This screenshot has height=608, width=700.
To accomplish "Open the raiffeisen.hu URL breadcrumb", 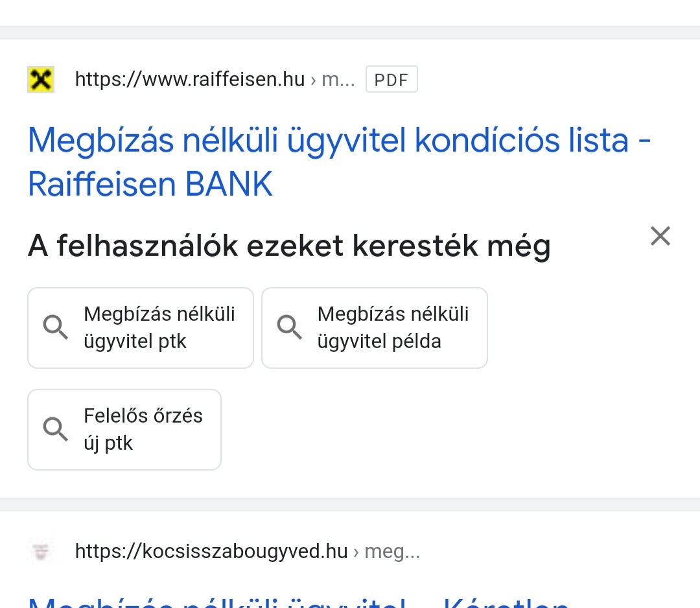I will [x=215, y=80].
